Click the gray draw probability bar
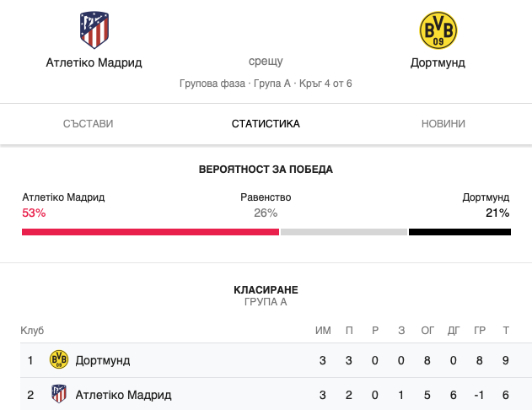 (344, 232)
